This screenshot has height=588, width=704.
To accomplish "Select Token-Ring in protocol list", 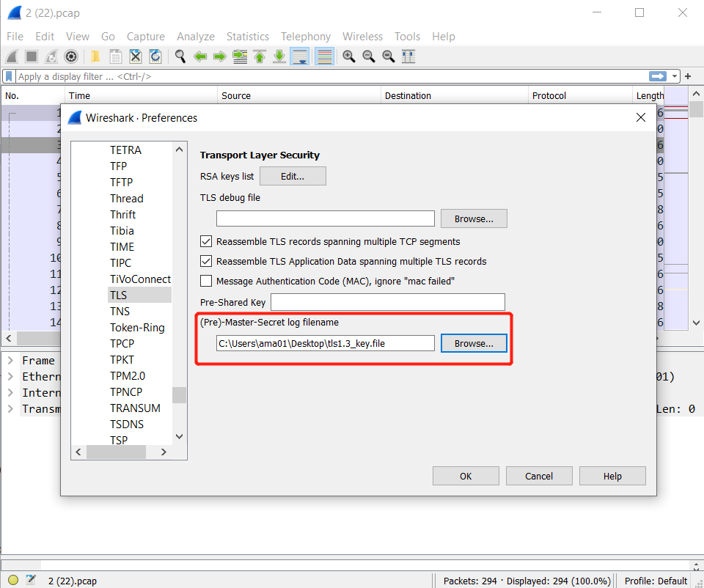I will tap(137, 328).
